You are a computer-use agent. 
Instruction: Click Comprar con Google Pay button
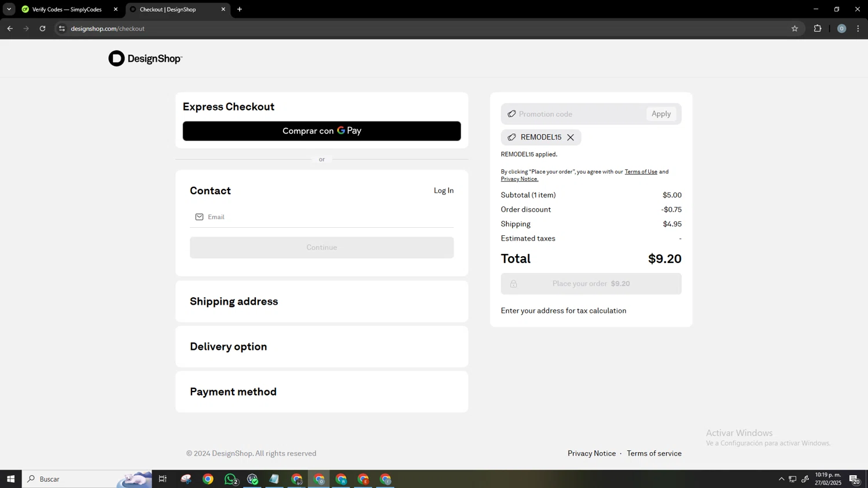click(x=322, y=131)
